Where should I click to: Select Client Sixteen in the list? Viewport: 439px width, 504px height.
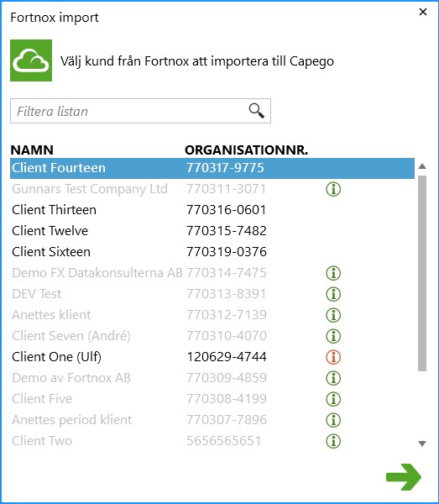coord(212,252)
